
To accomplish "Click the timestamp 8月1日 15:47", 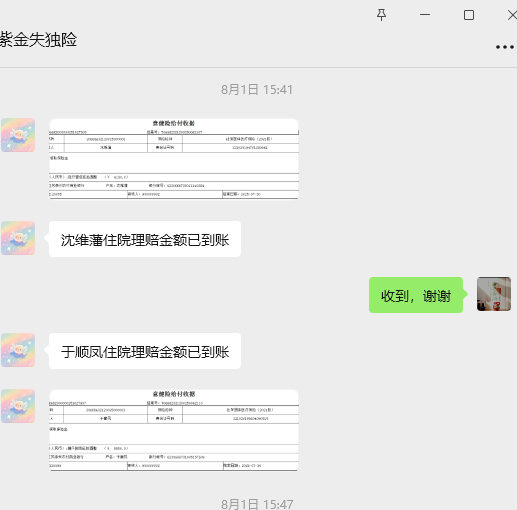I will coord(257,504).
